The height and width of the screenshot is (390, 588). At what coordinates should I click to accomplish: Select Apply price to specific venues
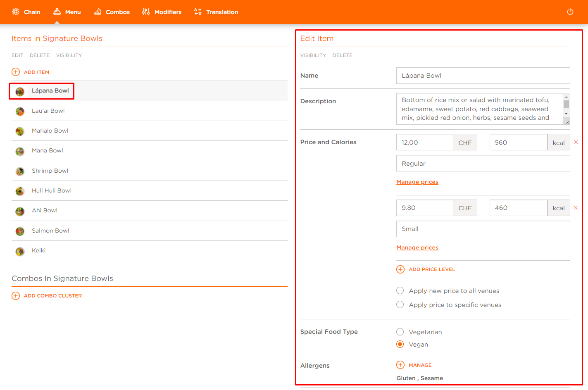400,304
